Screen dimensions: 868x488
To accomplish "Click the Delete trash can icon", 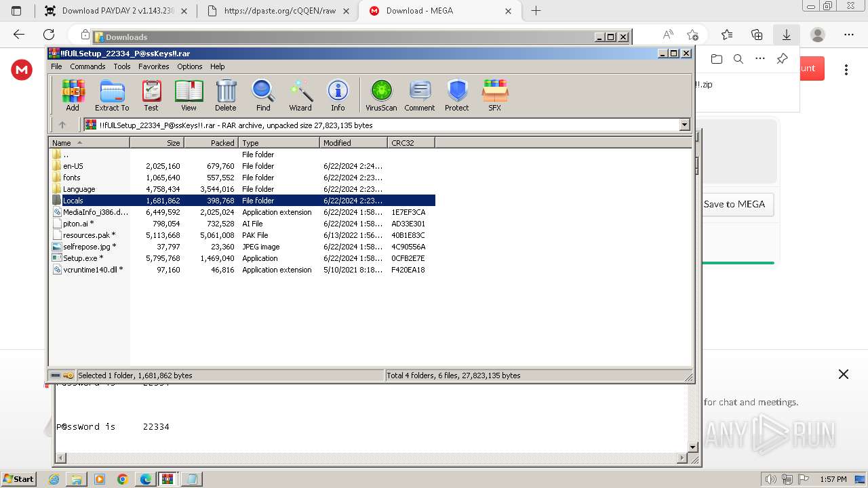I will tap(226, 95).
